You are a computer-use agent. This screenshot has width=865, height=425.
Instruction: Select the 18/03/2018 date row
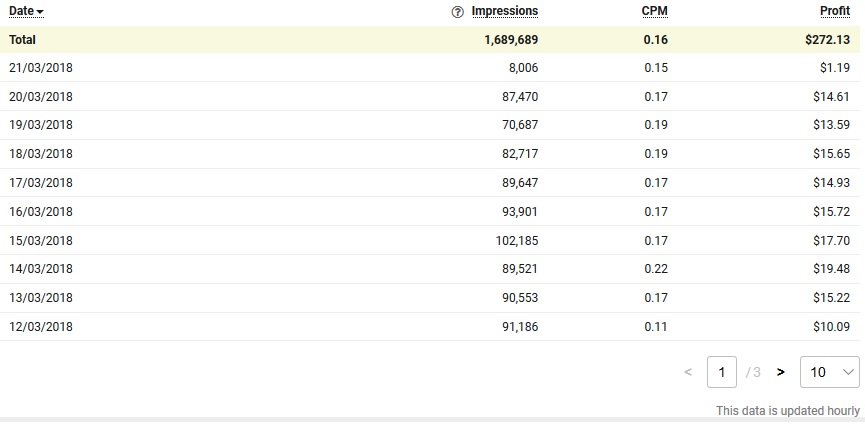click(x=41, y=154)
